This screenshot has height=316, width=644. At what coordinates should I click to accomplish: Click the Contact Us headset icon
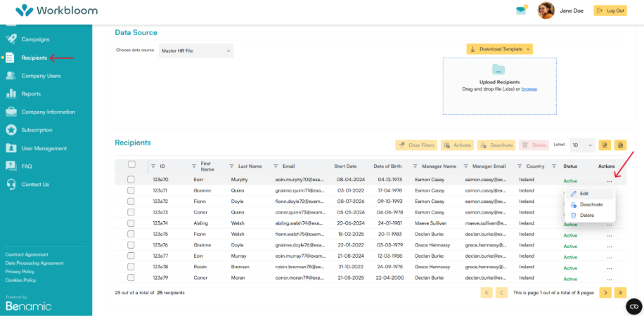coord(11,184)
